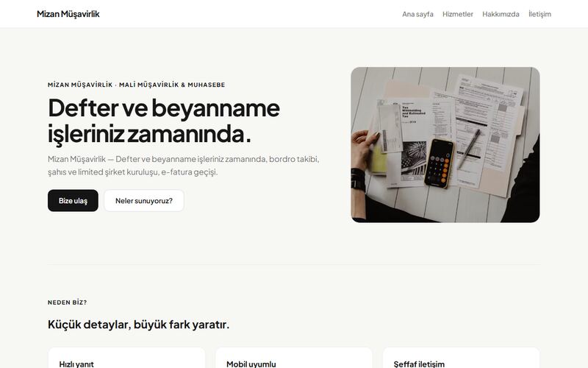The height and width of the screenshot is (368, 588).
Task: Select the Hızlı yanıt card
Action: coord(126,358)
